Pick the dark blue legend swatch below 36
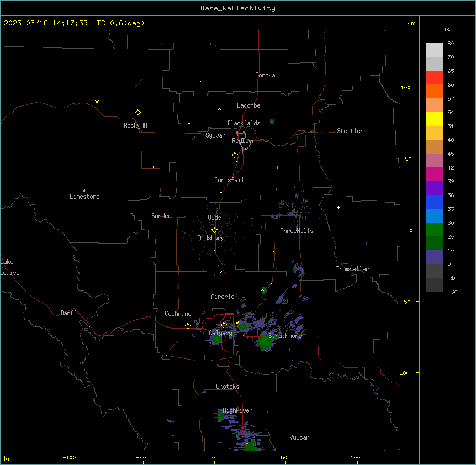Image resolution: width=476 pixels, height=465 pixels. (434, 202)
